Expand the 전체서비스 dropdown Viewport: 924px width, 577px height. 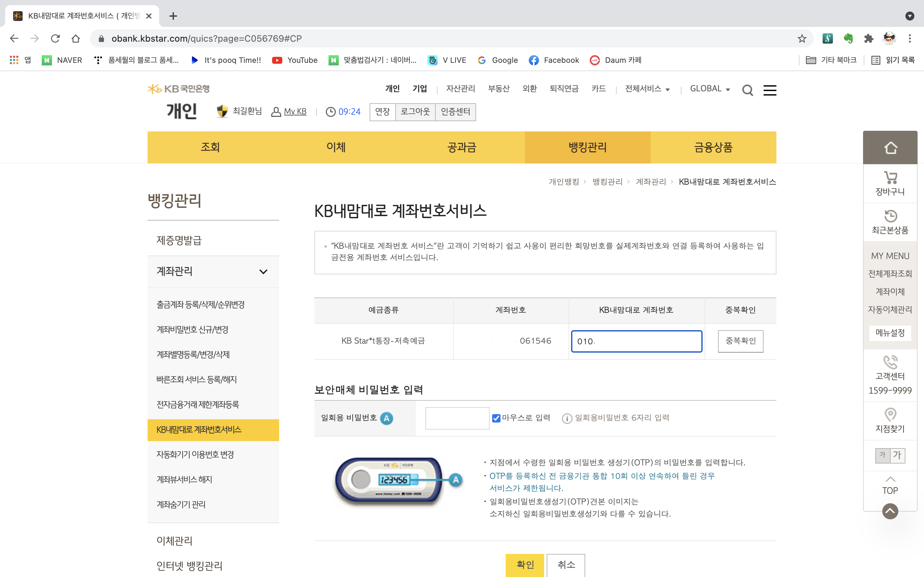647,89
